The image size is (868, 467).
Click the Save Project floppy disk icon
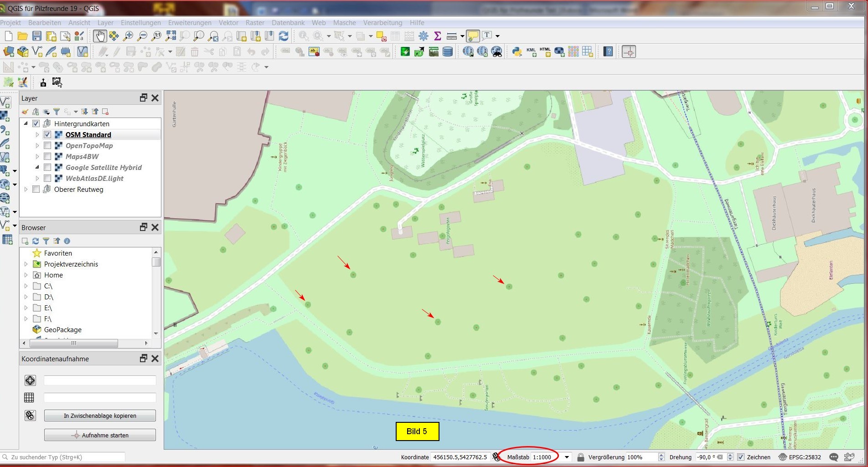coord(37,36)
